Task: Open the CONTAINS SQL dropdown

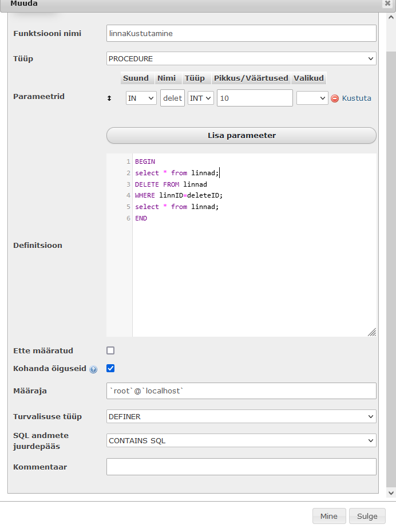Action: [241, 440]
